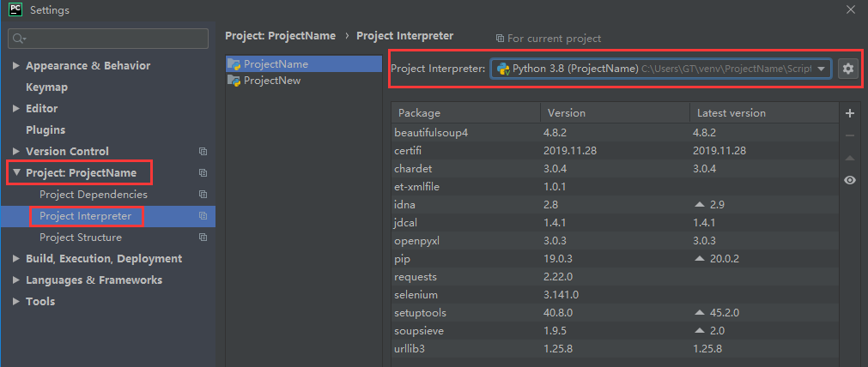Open the Plugins settings page

[x=46, y=130]
